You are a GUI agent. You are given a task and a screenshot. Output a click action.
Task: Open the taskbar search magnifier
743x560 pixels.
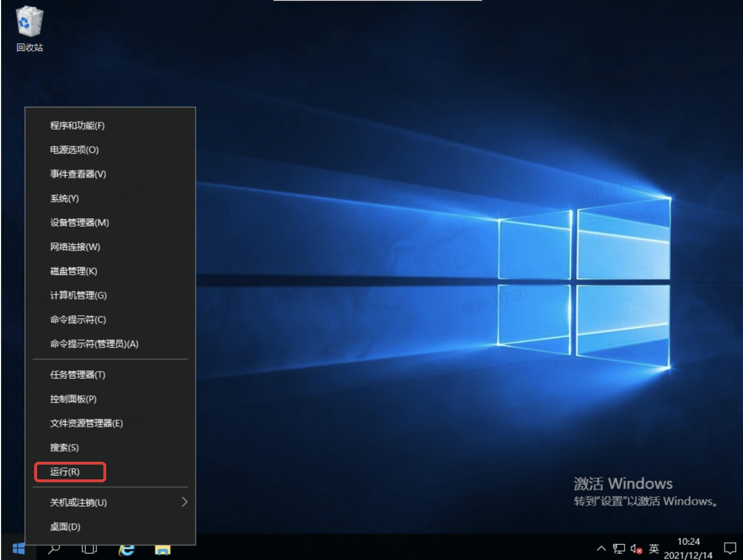tap(54, 549)
